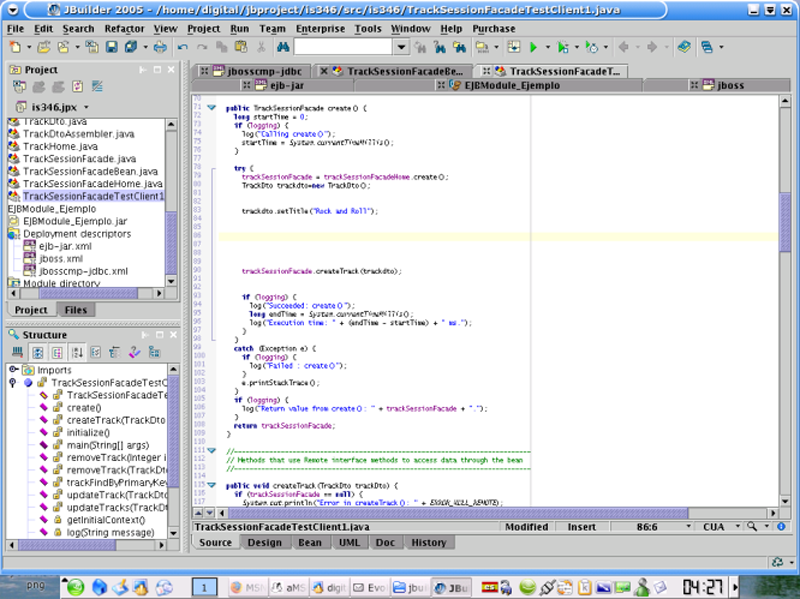Switch to the UML tab
The width and height of the screenshot is (800, 599).
click(x=349, y=542)
